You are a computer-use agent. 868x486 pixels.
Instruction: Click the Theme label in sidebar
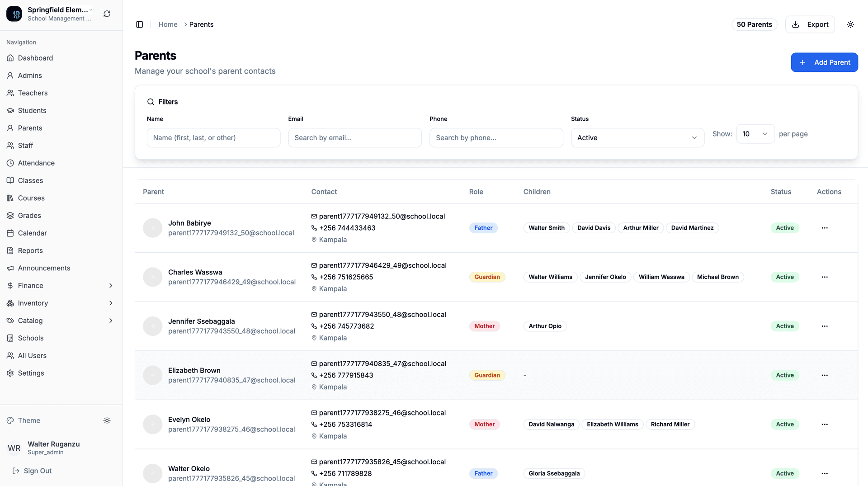point(29,420)
